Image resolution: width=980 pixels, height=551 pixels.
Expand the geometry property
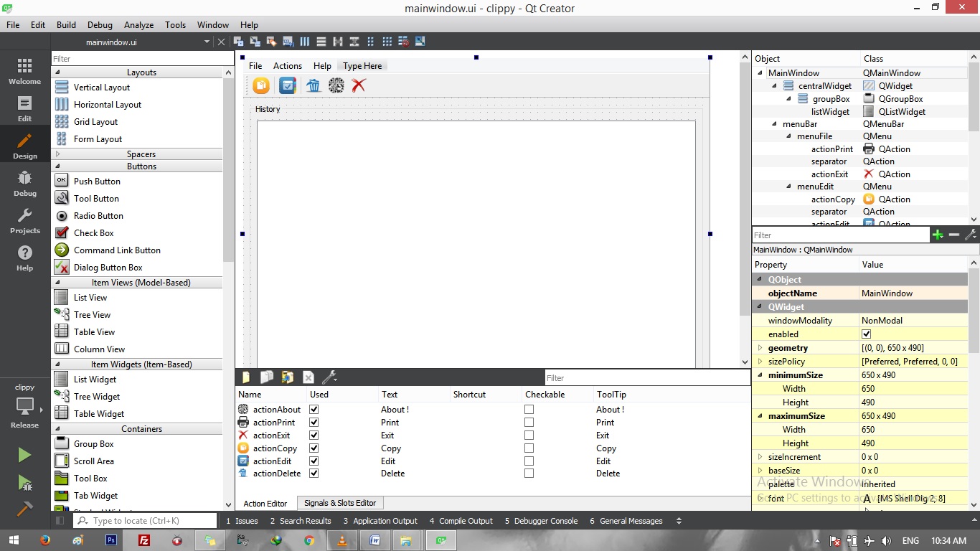point(760,347)
